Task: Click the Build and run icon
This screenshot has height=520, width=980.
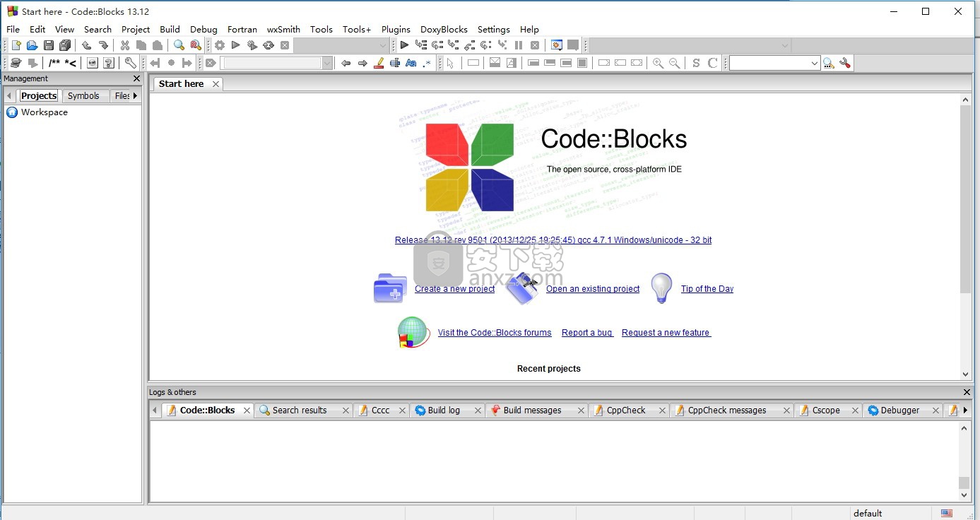Action: pos(252,45)
